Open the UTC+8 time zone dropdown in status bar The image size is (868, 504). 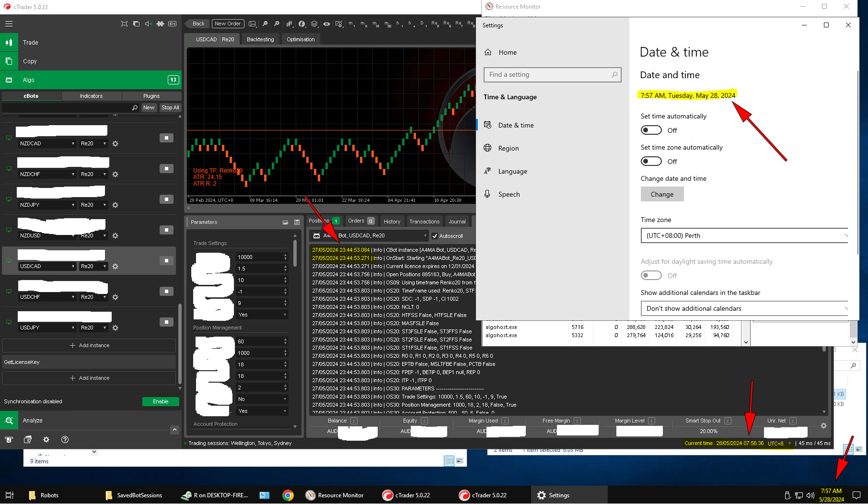(x=779, y=443)
